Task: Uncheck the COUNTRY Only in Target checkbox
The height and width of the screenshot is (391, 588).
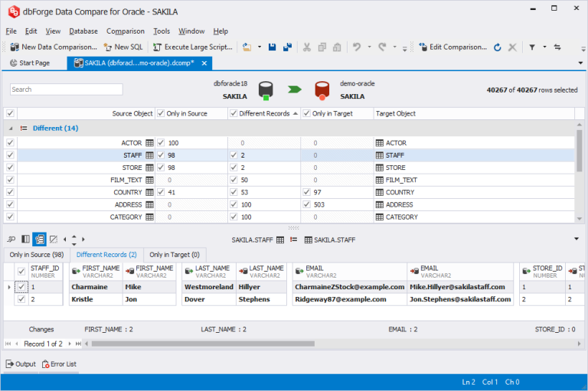Action: (x=307, y=192)
